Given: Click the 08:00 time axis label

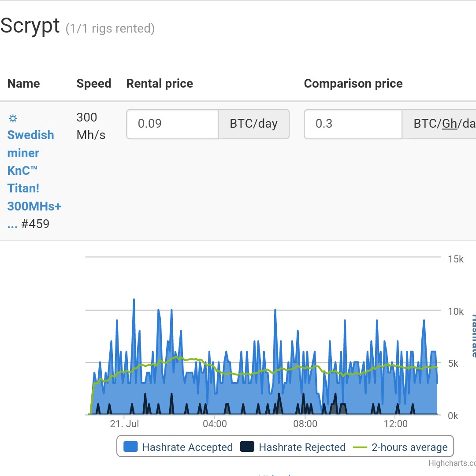Looking at the screenshot, I should click(305, 424).
